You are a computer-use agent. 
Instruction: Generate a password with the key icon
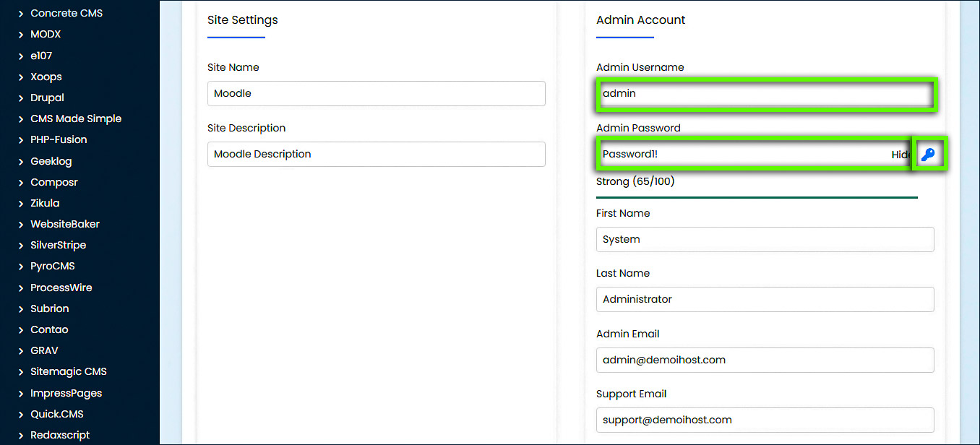pyautogui.click(x=929, y=153)
